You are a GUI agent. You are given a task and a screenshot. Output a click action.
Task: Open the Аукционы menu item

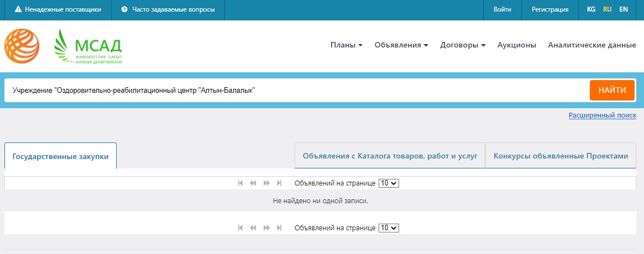[517, 45]
